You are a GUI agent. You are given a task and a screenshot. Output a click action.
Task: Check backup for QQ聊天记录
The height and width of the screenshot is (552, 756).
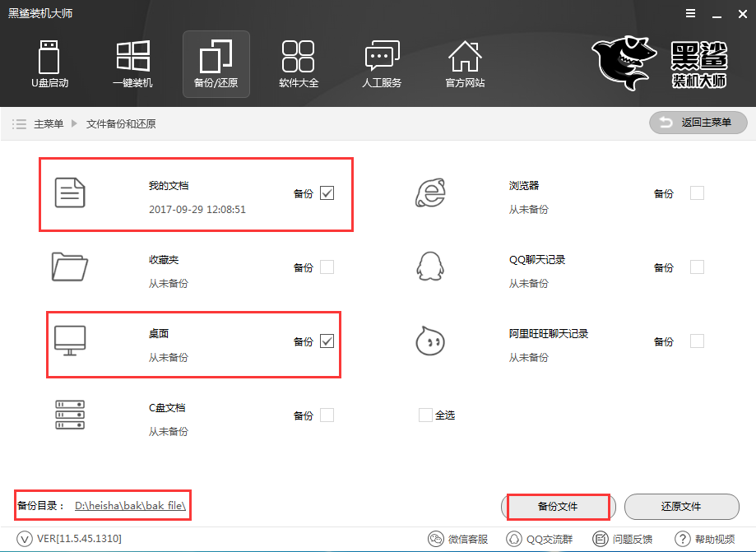point(697,267)
